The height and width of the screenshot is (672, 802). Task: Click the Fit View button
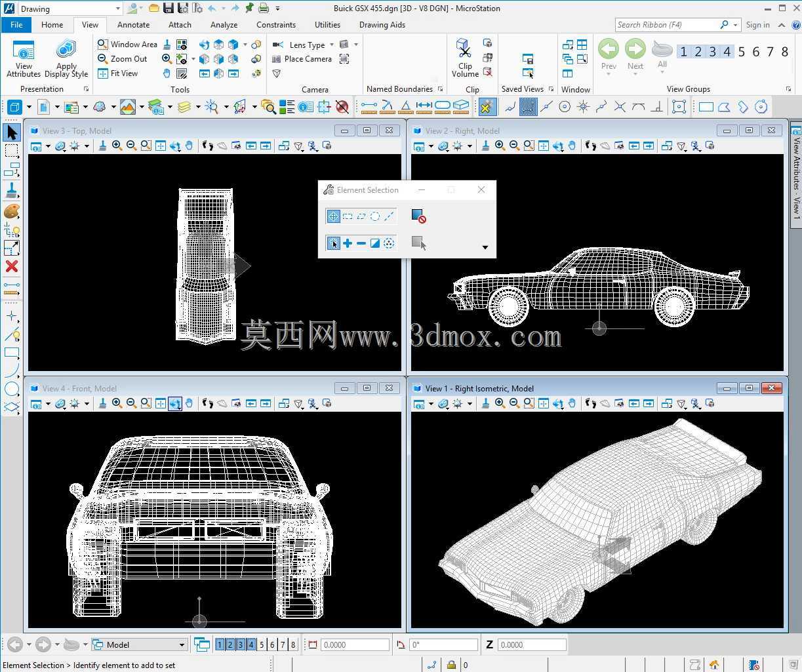[x=118, y=73]
